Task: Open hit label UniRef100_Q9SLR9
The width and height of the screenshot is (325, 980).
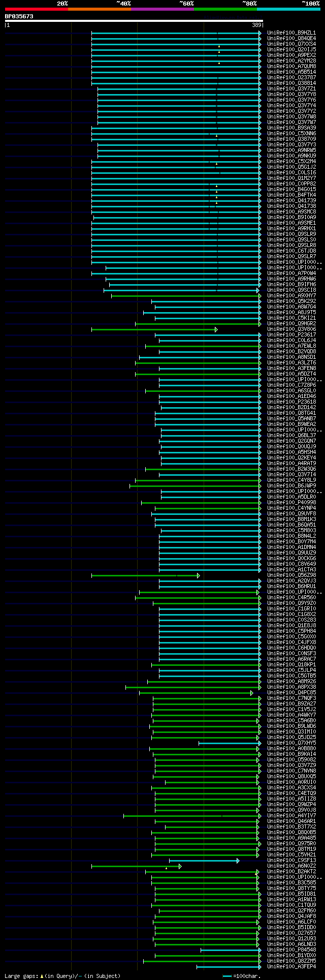Action: tap(291, 234)
